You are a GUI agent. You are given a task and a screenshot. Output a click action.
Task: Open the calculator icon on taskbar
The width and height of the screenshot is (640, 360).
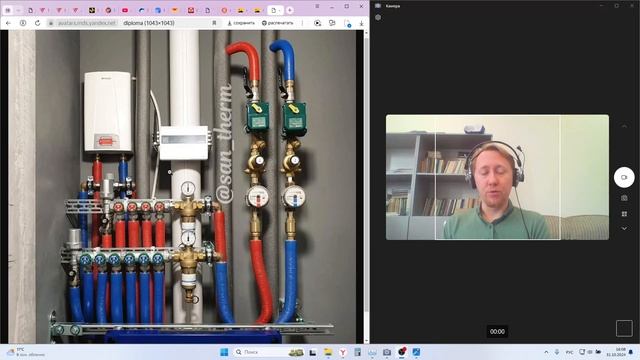(x=358, y=352)
